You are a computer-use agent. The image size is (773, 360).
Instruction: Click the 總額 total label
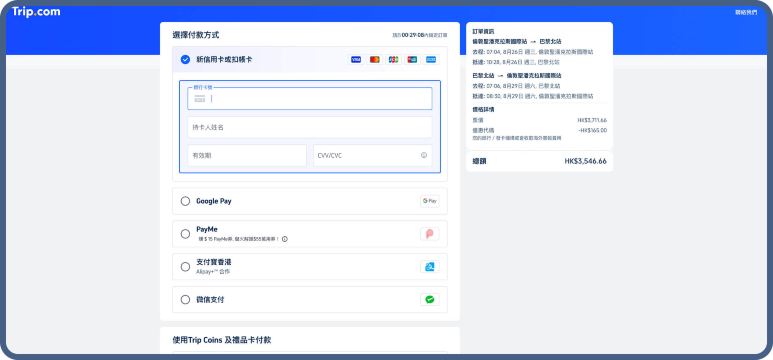click(x=479, y=161)
